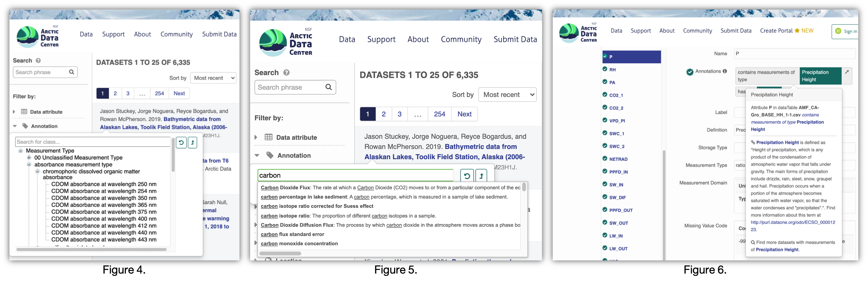Open the Create Portal menu item
The height and width of the screenshot is (283, 868).
pos(776,31)
